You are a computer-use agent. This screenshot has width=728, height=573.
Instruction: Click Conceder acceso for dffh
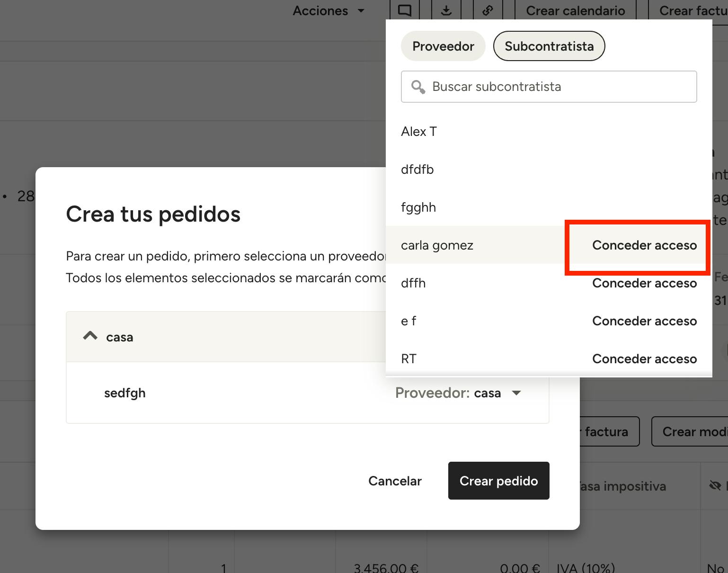point(644,283)
